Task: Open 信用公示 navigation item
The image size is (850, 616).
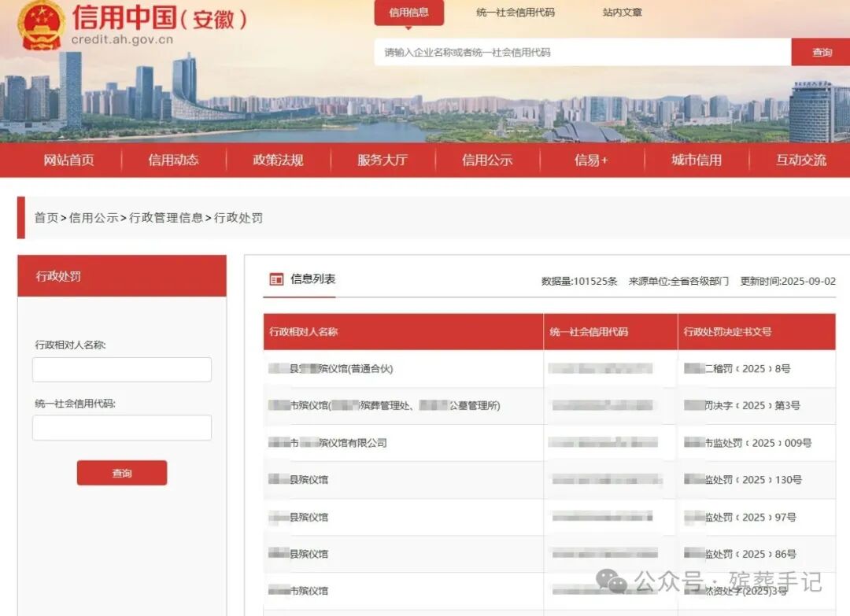Action: click(x=487, y=160)
